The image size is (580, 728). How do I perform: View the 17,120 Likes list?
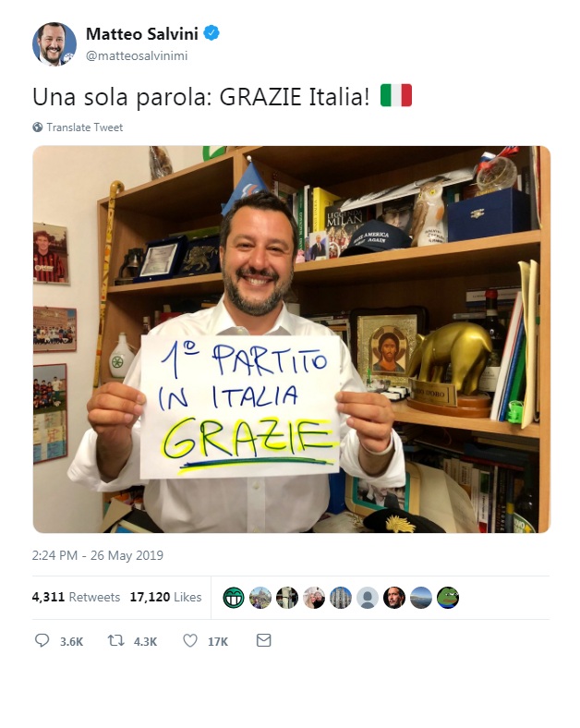(165, 597)
